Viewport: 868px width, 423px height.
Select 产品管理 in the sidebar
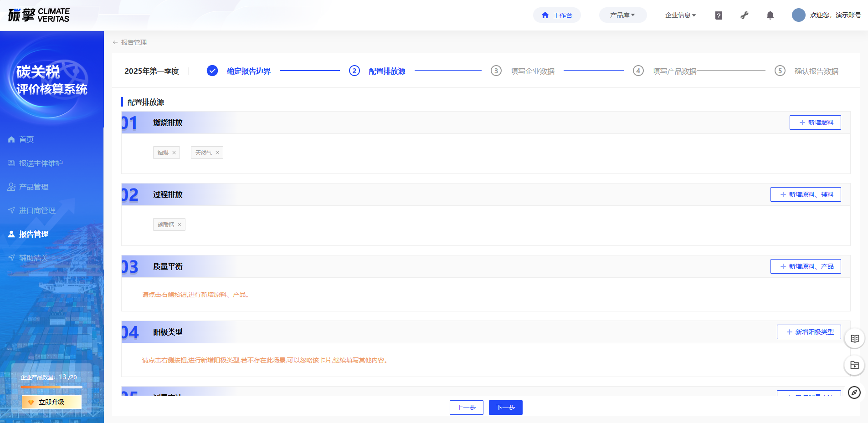(34, 187)
